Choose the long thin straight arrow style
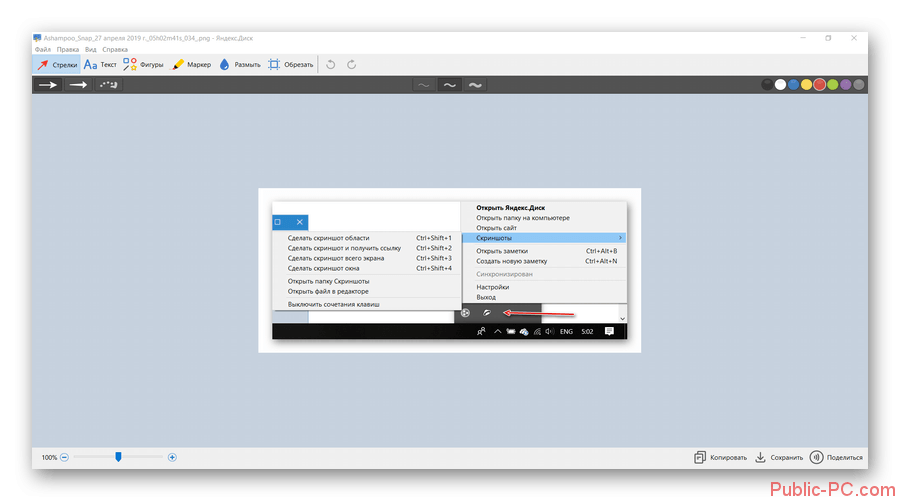This screenshot has width=900, height=501. [78, 85]
